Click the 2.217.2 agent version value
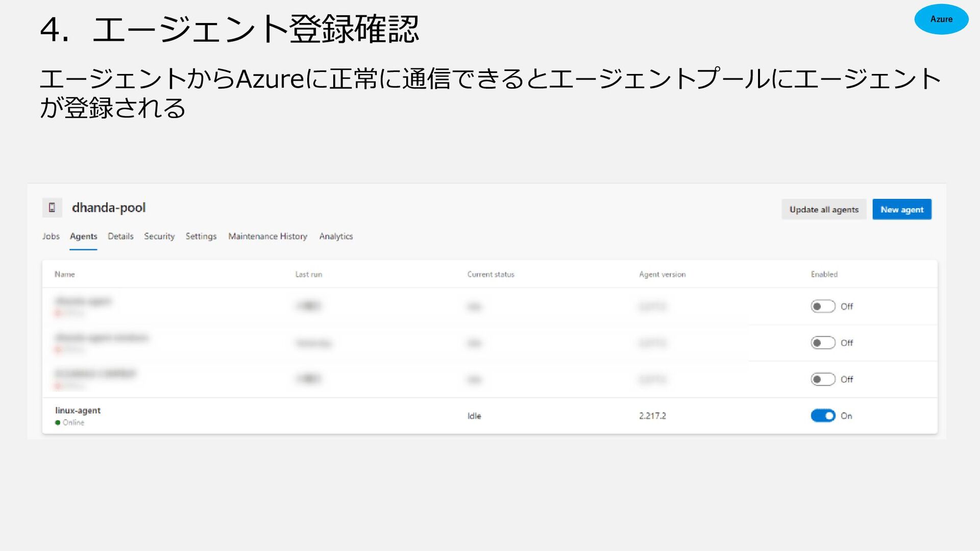 point(652,416)
